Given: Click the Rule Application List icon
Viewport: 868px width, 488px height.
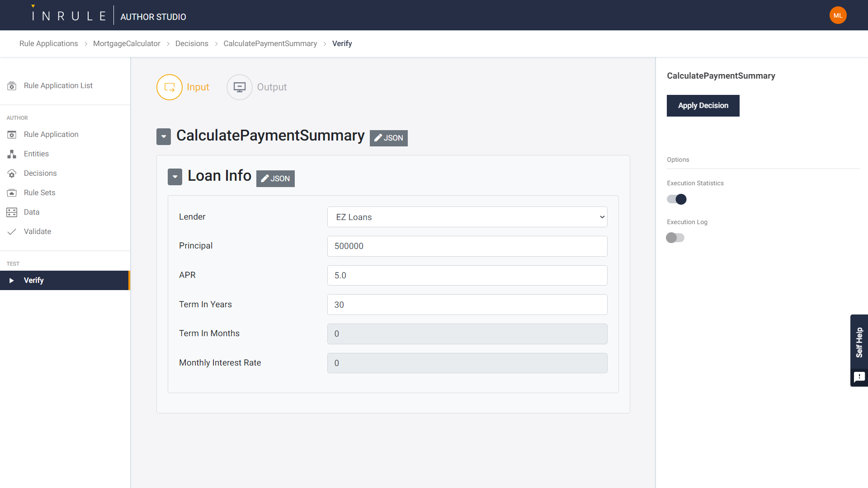Looking at the screenshot, I should (x=12, y=86).
